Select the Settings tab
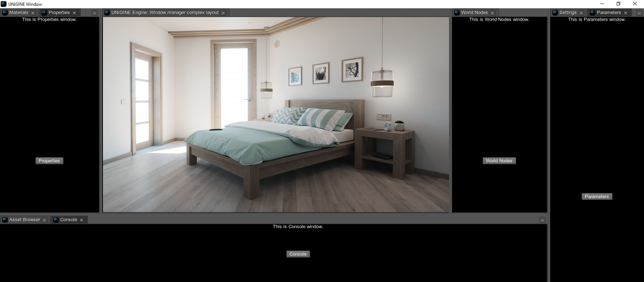The image size is (644, 282). click(x=567, y=13)
